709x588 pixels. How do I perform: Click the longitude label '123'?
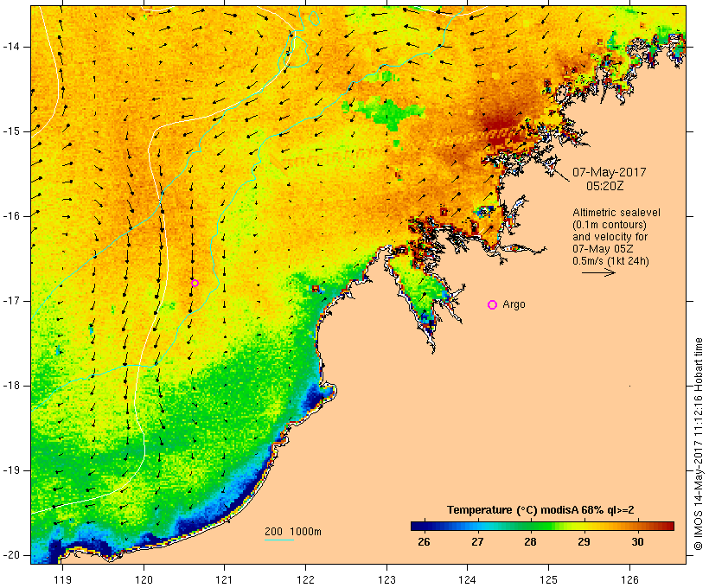386,579
